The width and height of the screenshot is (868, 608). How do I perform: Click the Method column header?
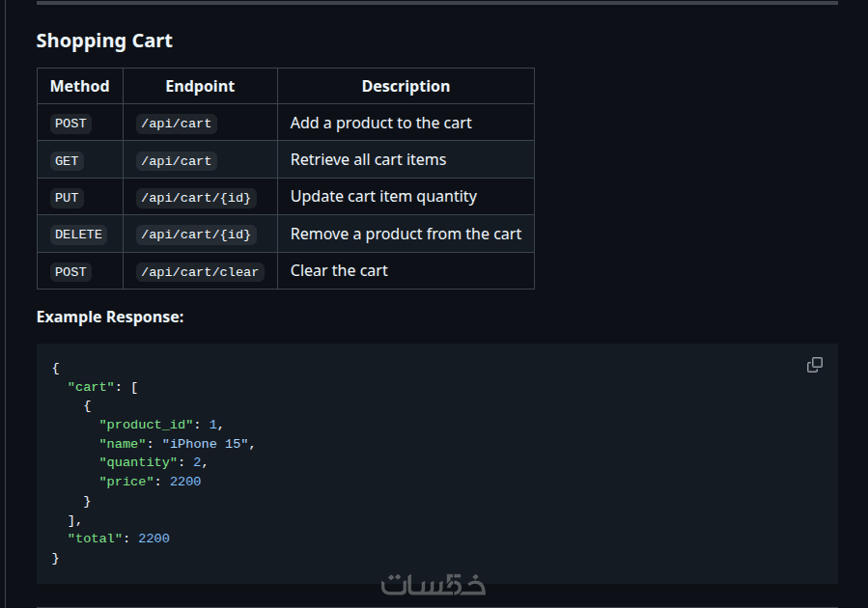coord(80,86)
